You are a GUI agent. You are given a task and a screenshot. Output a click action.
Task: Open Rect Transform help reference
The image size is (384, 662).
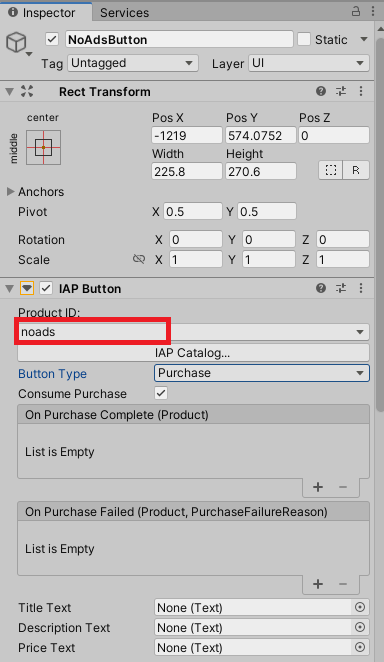[x=321, y=91]
